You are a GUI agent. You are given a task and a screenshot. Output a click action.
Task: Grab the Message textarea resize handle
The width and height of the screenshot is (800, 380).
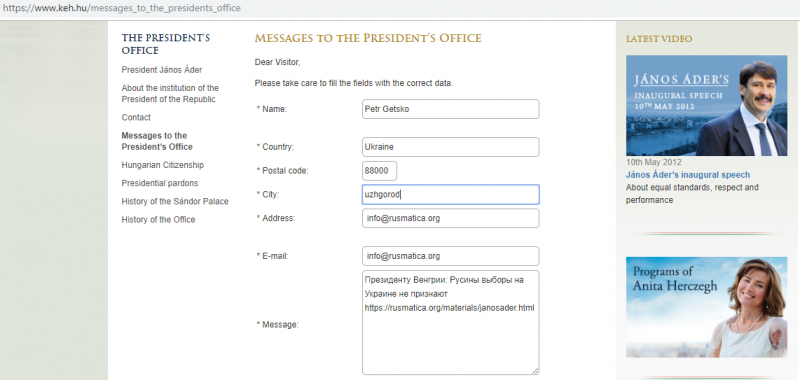coord(535,371)
